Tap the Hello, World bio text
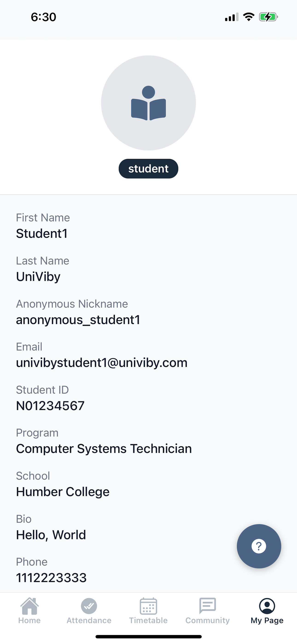Image resolution: width=297 pixels, height=644 pixels. 51,535
